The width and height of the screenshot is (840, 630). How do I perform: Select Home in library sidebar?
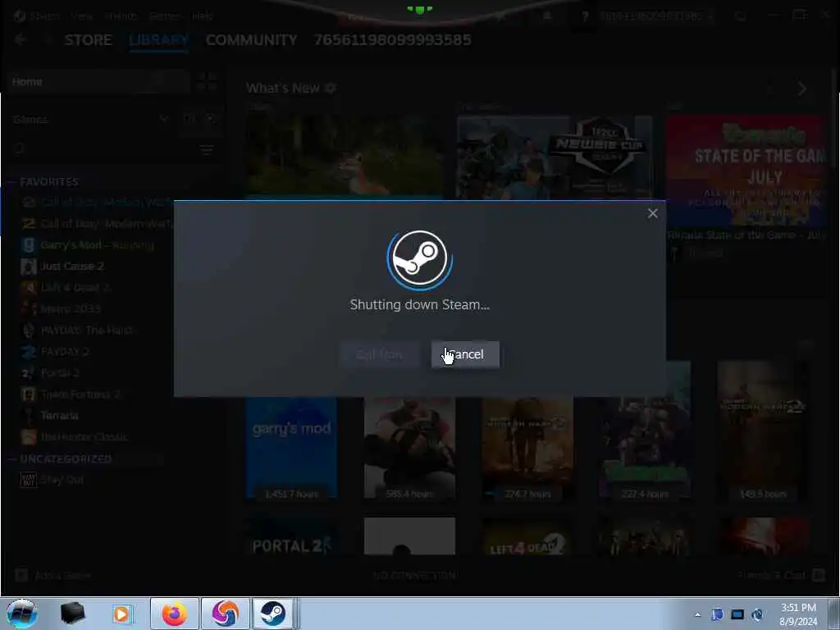99,82
